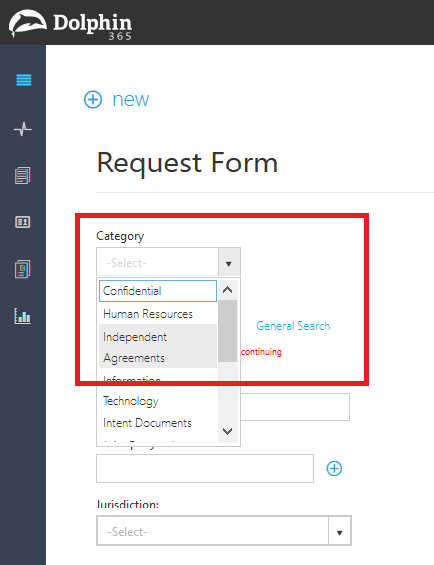The image size is (434, 565).
Task: Open the bar chart reports icon
Action: click(23, 316)
